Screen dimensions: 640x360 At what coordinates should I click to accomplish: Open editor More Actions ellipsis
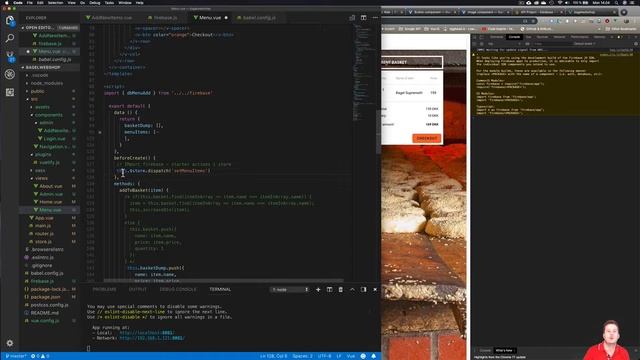click(x=375, y=18)
